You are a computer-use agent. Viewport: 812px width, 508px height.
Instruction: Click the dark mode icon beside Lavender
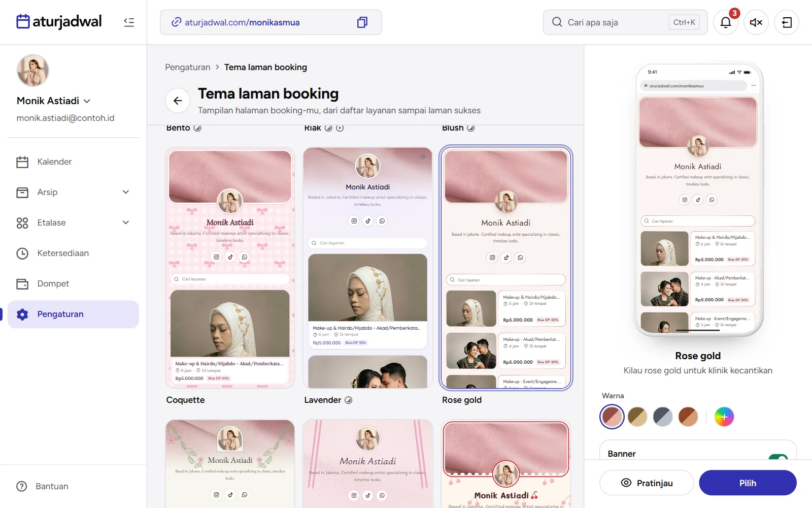(x=349, y=400)
